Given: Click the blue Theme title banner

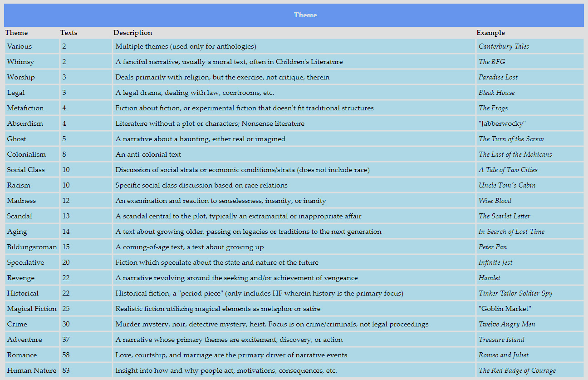Looking at the screenshot, I should click(294, 15).
